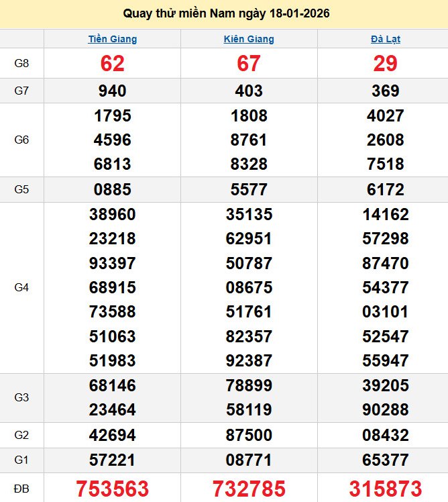Open the Tiền Giang province link
Viewport: 448px width, 502px height.
(112, 39)
